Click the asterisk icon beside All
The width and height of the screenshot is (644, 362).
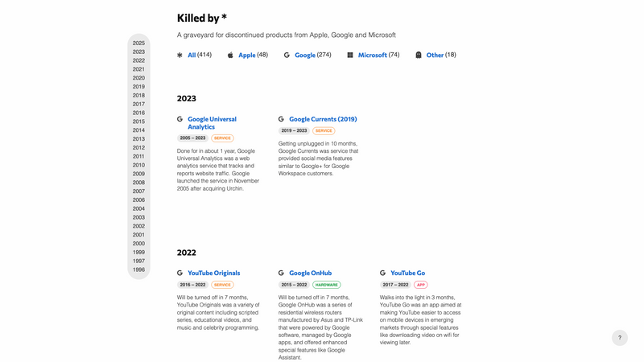tap(180, 56)
